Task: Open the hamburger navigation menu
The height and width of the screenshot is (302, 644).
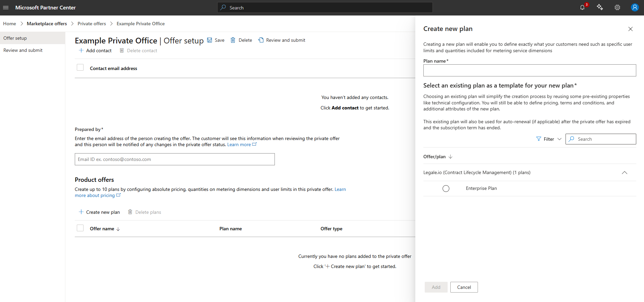Action: point(6,7)
